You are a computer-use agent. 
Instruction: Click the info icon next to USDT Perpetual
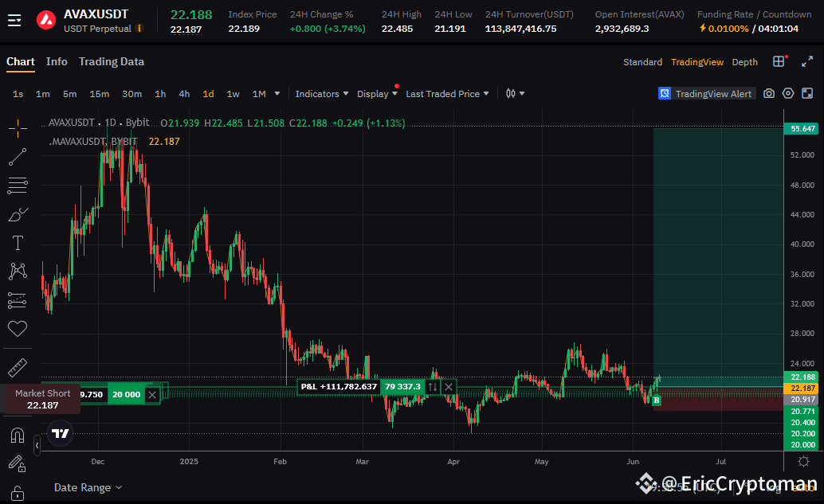pyautogui.click(x=139, y=29)
